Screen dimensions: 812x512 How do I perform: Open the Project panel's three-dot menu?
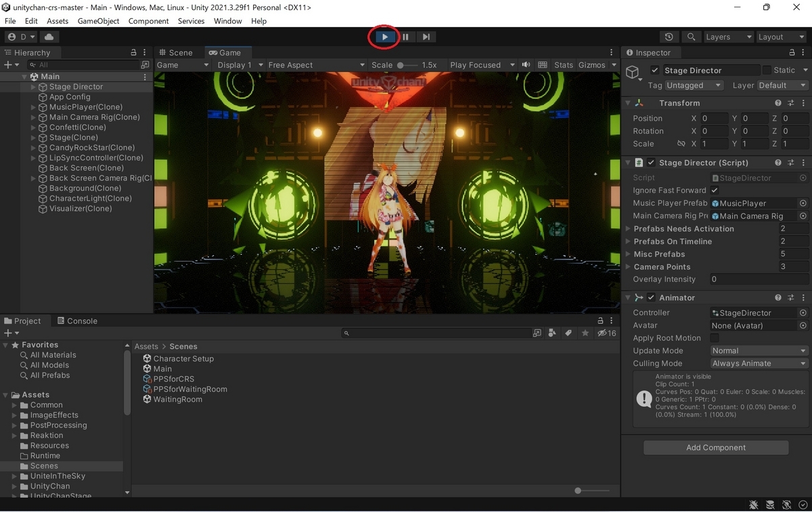click(x=612, y=321)
